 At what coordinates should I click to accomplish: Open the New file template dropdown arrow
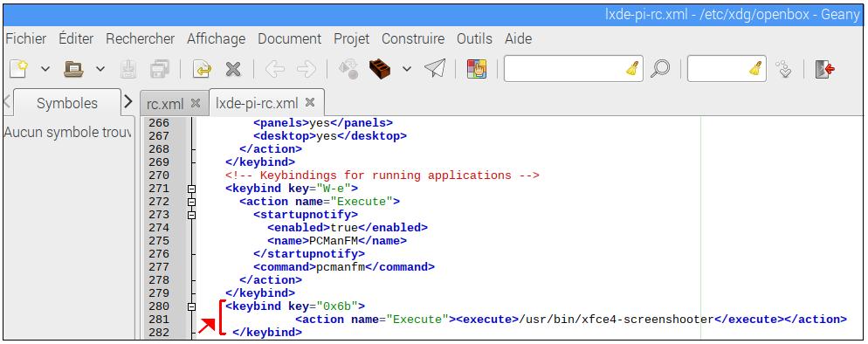45,70
